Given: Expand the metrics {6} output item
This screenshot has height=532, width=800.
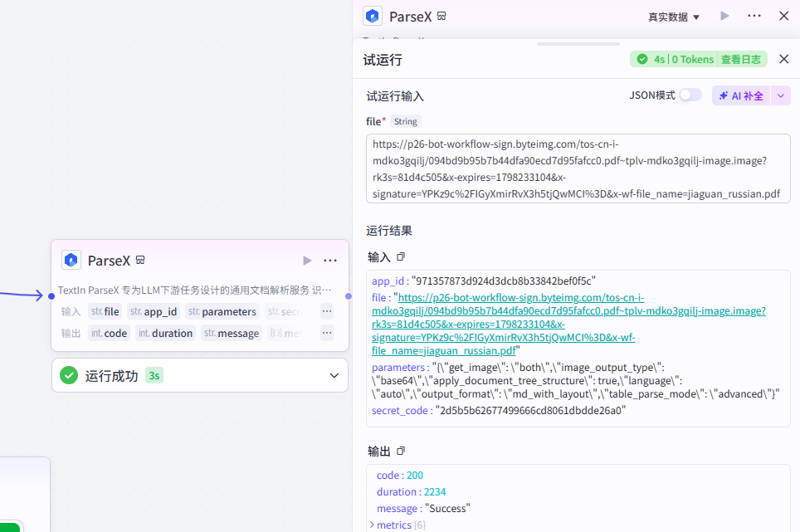Looking at the screenshot, I should (372, 525).
